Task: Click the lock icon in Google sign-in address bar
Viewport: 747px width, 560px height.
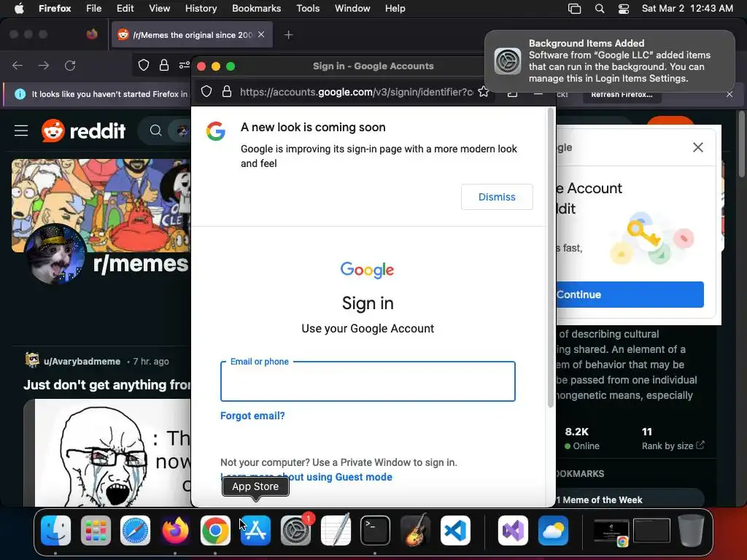Action: point(227,91)
